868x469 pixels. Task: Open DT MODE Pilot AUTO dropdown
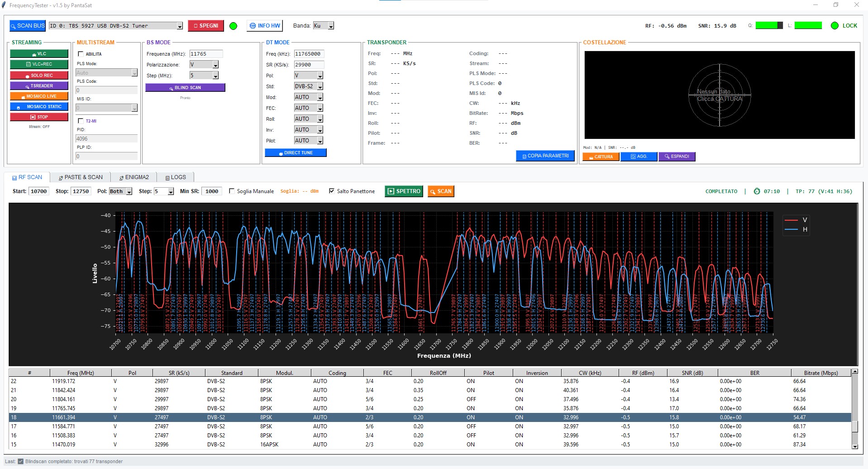320,141
